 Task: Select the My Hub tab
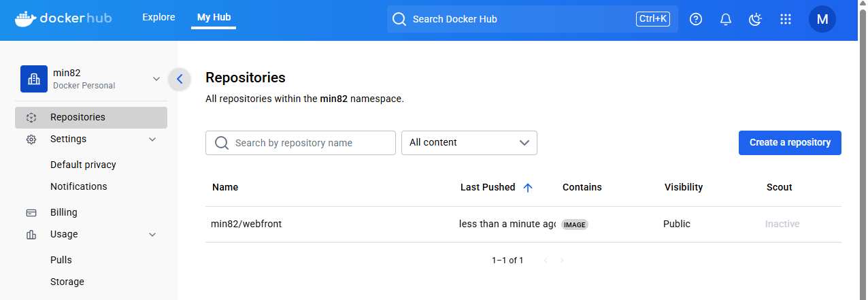(x=214, y=18)
